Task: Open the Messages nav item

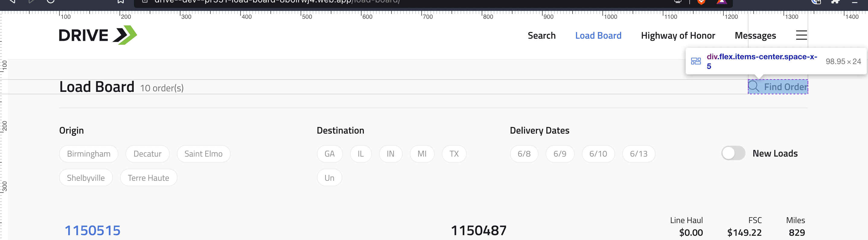Action: [x=755, y=35]
